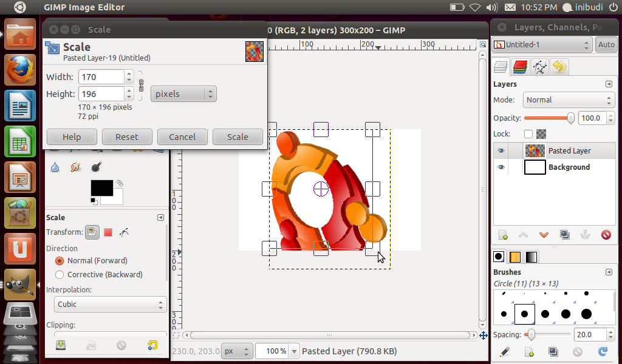Image resolution: width=622 pixels, height=364 pixels.
Task: Refresh the brushes list
Action: click(603, 352)
